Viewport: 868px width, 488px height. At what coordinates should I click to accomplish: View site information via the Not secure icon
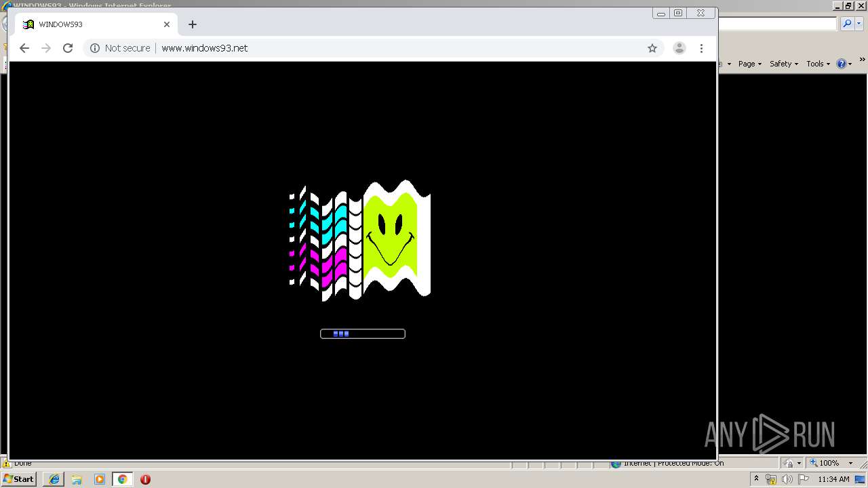pyautogui.click(x=95, y=48)
